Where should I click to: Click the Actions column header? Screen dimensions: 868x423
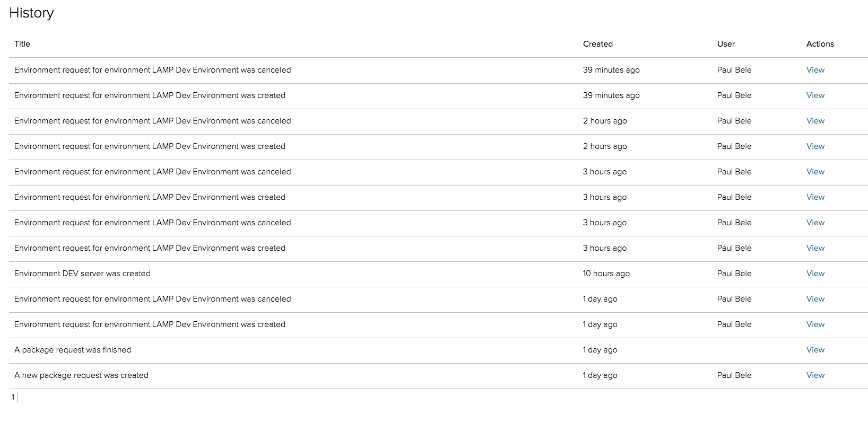(x=820, y=44)
